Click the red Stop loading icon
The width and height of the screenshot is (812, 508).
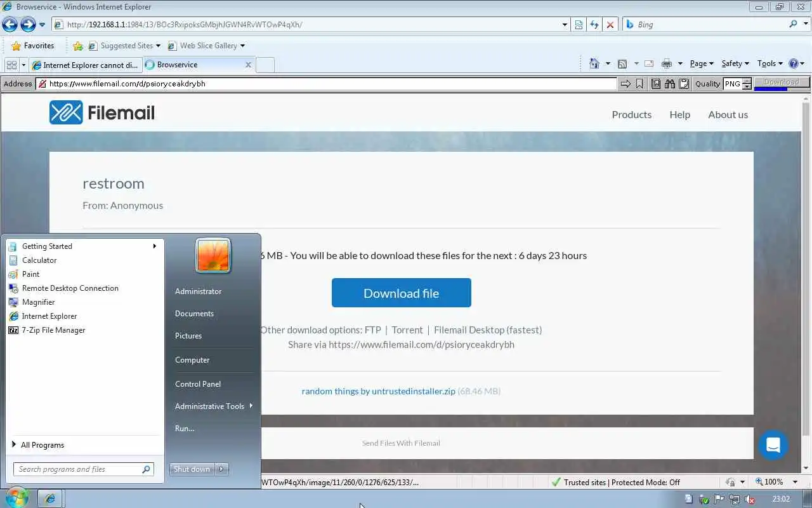(610, 25)
